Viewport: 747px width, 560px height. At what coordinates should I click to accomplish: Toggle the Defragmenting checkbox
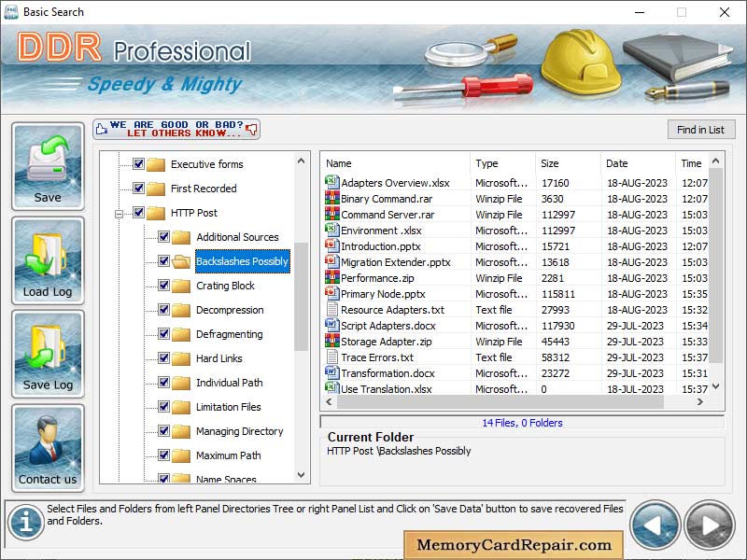(163, 334)
